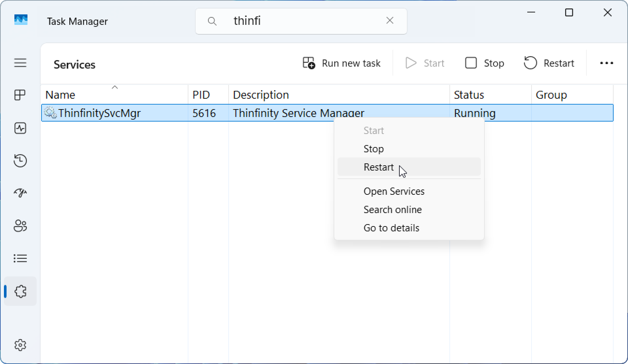
Task: Close the Task Manager window
Action: click(x=607, y=12)
